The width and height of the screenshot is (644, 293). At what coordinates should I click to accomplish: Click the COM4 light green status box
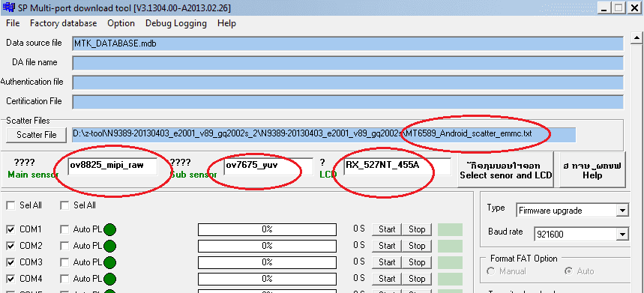click(x=450, y=279)
